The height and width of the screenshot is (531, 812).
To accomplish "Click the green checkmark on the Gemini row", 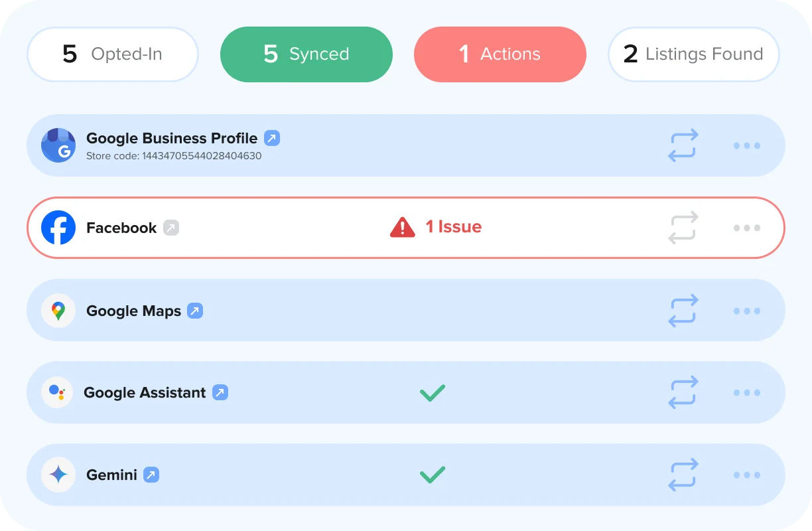I will pos(432,475).
